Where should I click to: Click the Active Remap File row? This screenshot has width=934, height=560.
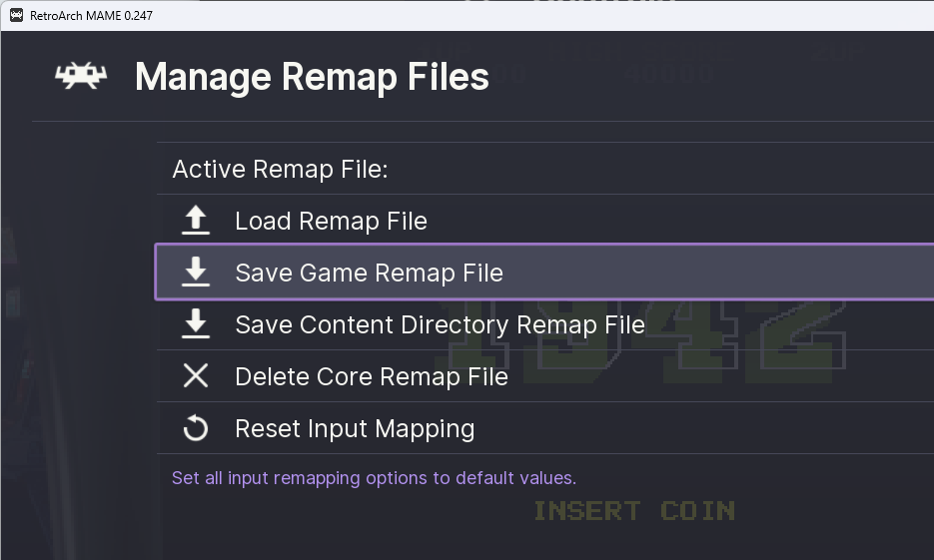point(280,169)
